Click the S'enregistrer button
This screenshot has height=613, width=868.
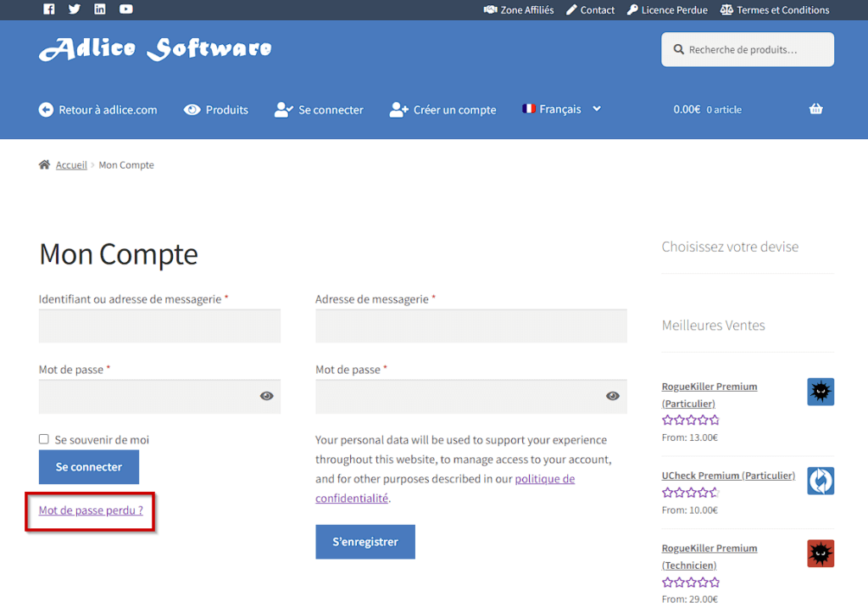point(365,542)
